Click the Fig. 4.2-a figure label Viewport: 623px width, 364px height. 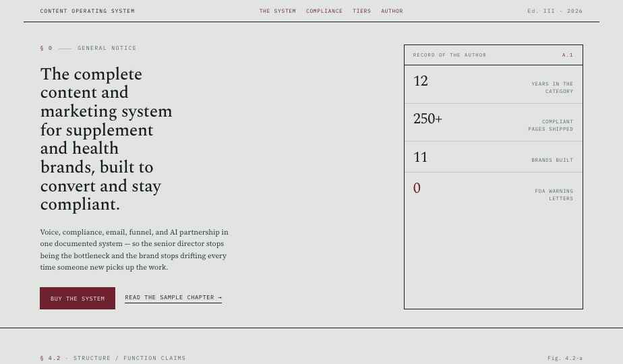click(564, 358)
